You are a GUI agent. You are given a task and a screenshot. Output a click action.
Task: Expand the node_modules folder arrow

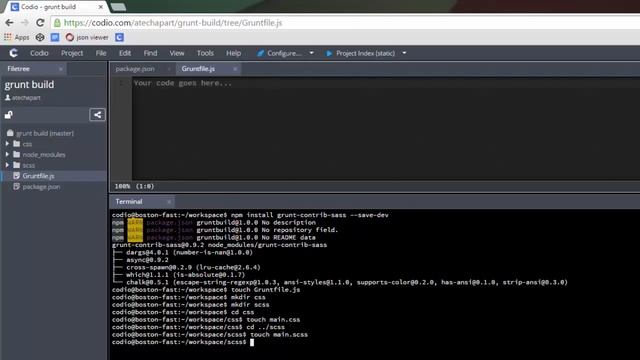7,154
